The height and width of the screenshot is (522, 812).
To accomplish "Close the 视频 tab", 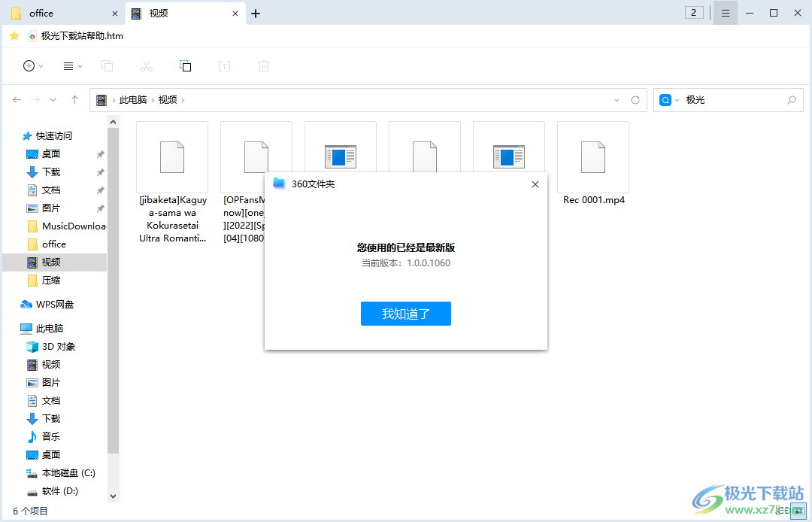I will pyautogui.click(x=235, y=14).
